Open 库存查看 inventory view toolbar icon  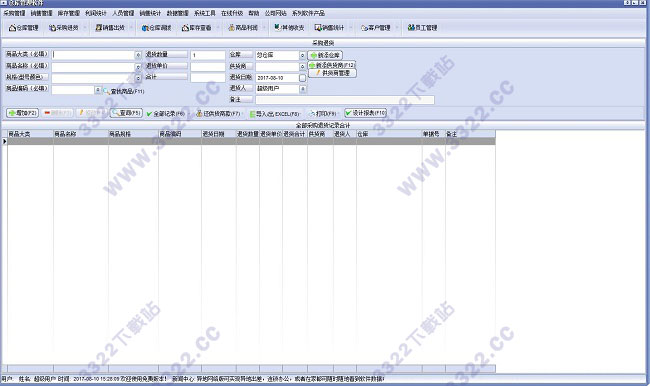coord(197,28)
